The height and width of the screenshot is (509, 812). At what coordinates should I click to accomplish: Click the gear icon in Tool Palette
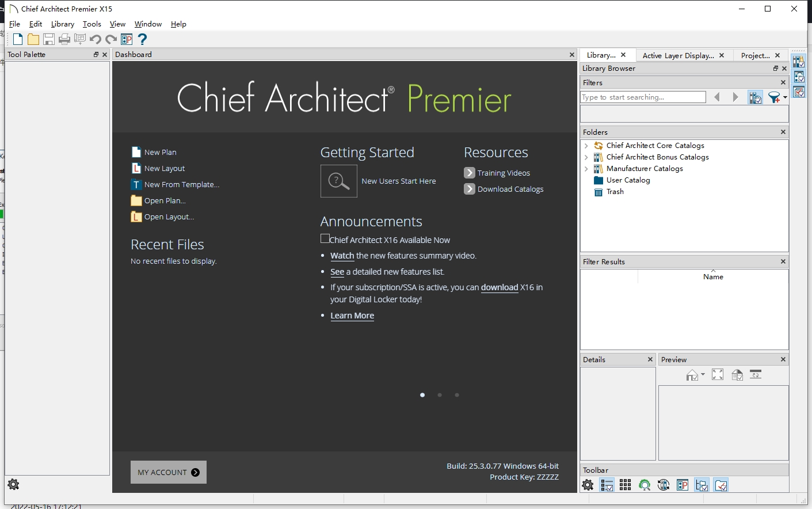click(x=13, y=484)
